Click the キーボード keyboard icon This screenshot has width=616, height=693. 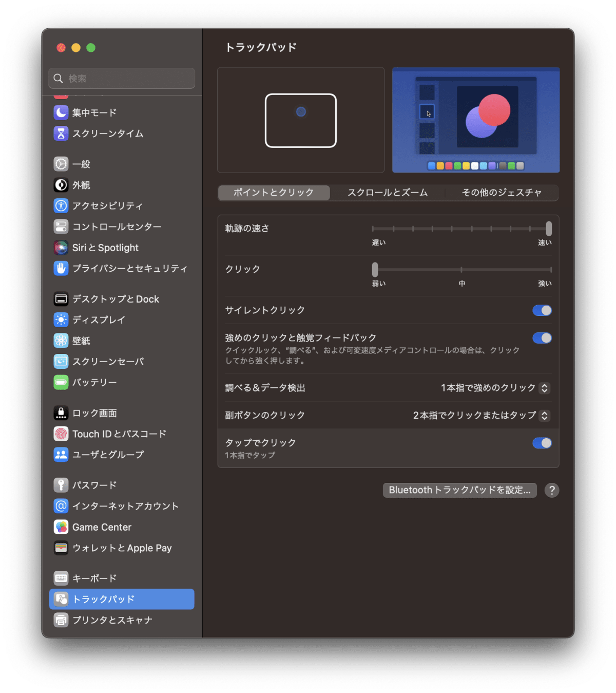click(61, 578)
